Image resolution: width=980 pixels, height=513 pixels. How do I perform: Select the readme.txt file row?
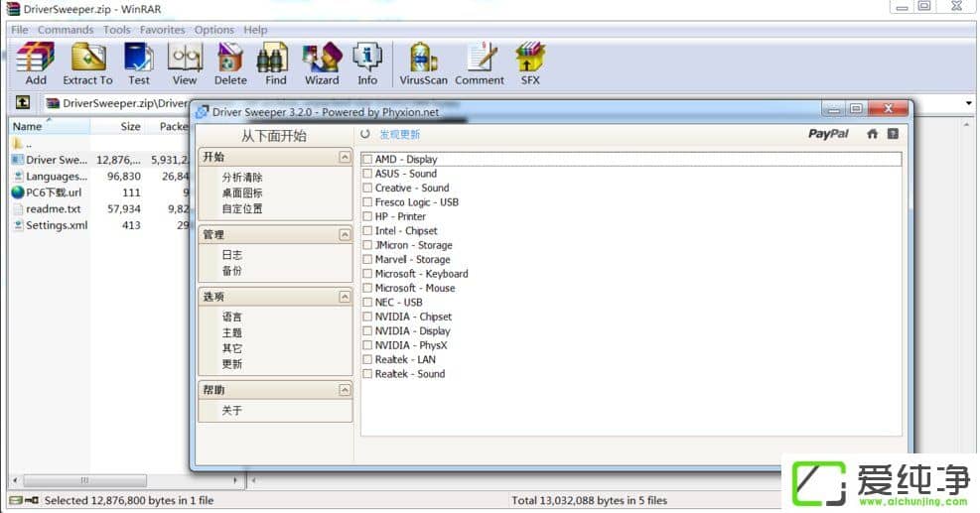tap(100, 208)
